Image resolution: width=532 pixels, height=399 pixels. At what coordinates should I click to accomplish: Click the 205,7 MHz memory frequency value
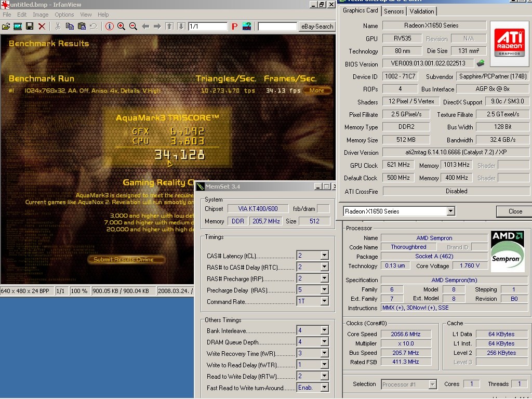[x=266, y=221]
